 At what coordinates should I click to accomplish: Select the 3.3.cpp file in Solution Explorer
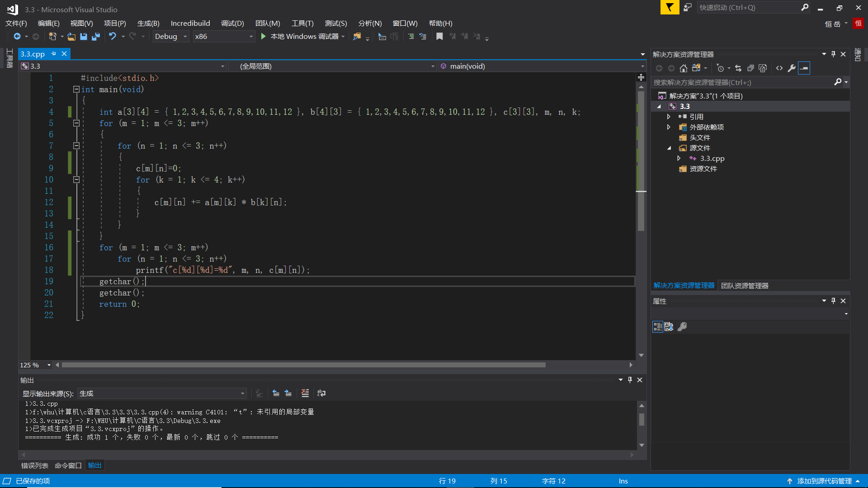[x=712, y=158]
